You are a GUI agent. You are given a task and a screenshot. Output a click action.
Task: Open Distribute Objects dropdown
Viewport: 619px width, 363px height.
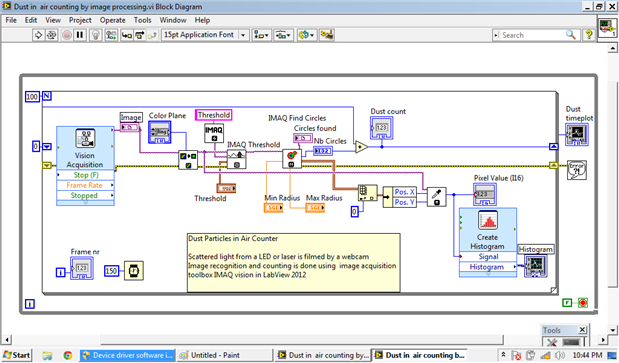pos(283,35)
